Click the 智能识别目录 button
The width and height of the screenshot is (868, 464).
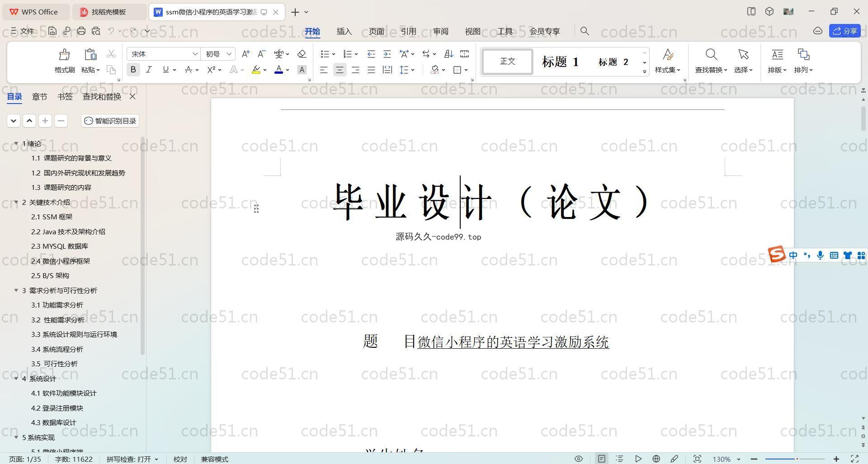(x=110, y=121)
